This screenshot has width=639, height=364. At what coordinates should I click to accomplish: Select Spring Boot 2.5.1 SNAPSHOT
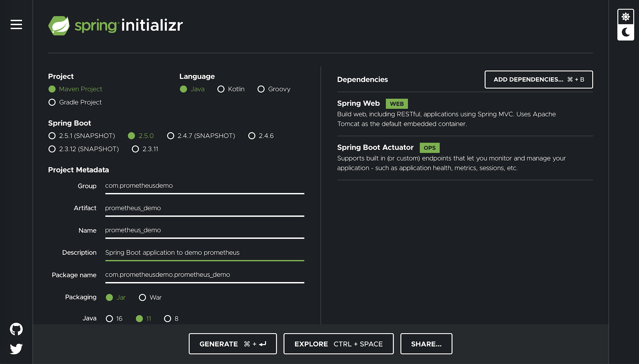click(x=52, y=136)
